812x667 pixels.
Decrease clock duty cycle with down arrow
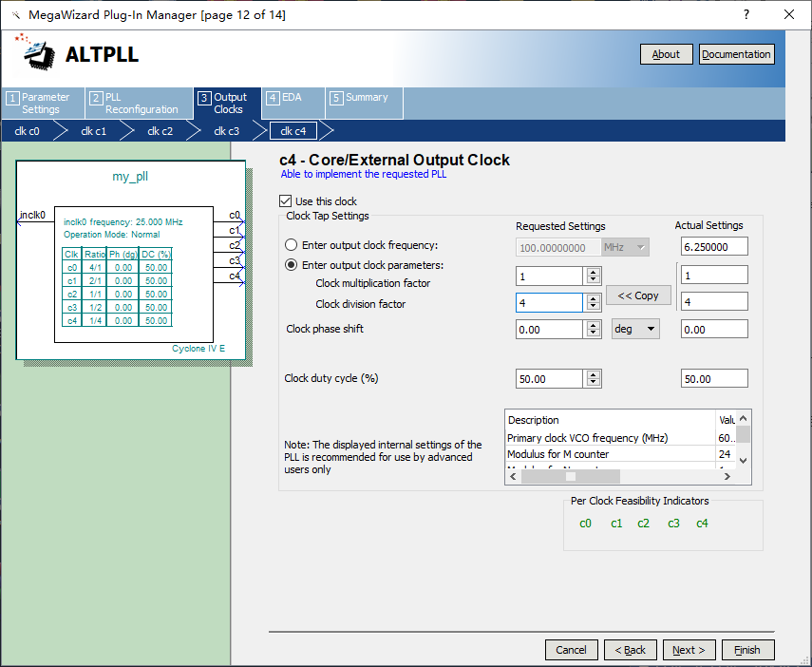click(x=594, y=383)
